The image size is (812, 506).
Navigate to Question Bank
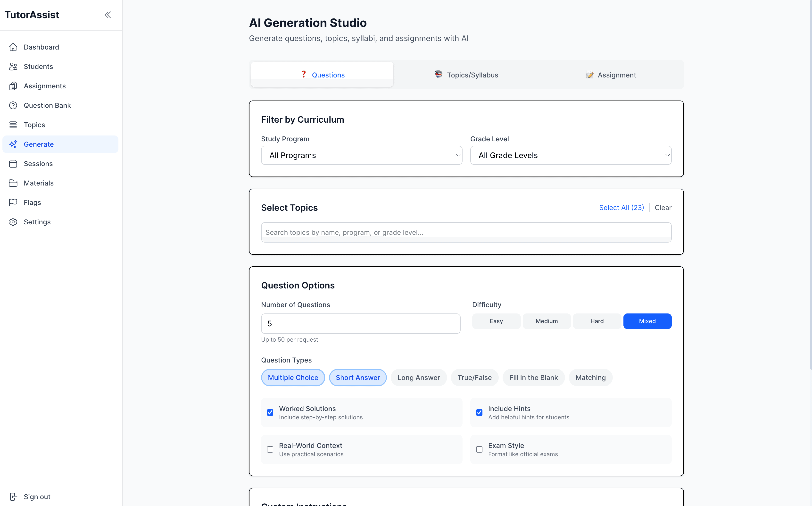pyautogui.click(x=60, y=105)
